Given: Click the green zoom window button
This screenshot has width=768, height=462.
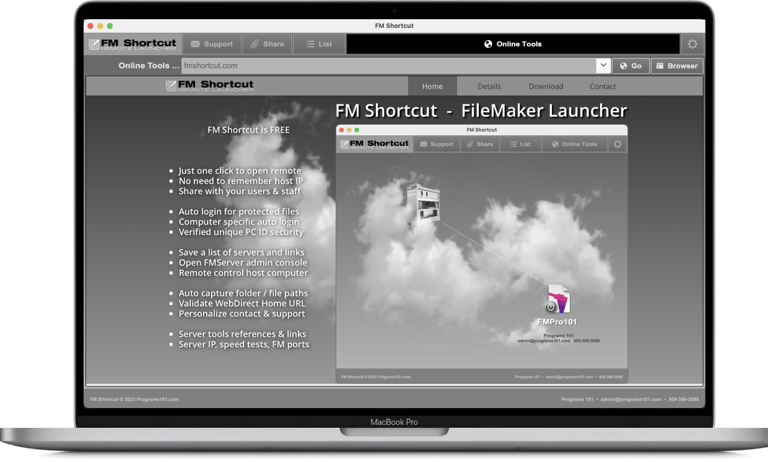Looking at the screenshot, I should click(x=110, y=26).
